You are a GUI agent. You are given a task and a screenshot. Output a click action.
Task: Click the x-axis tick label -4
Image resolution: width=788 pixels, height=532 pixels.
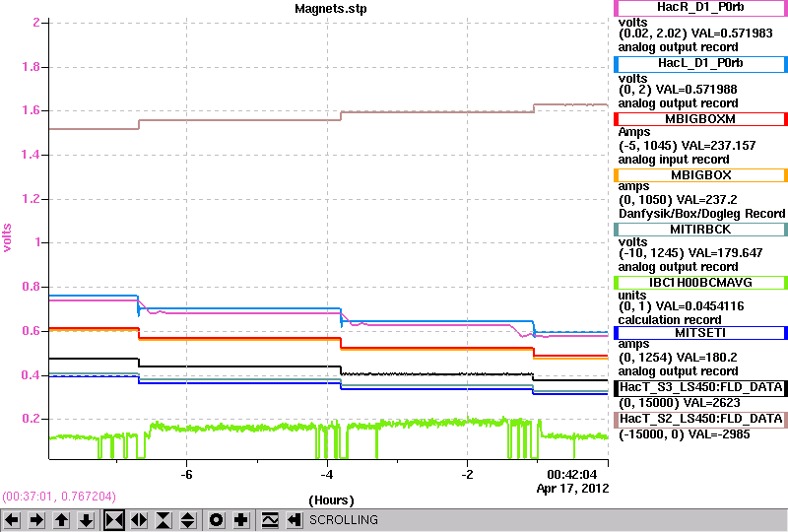tap(327, 475)
